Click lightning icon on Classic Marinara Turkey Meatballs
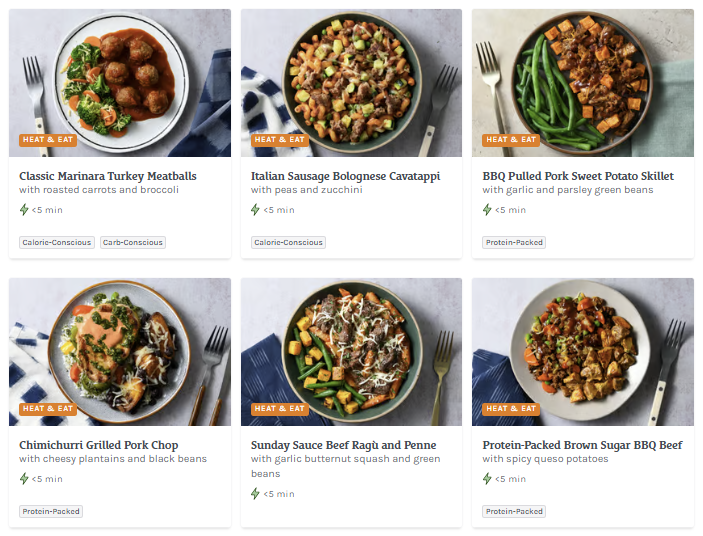 (24, 210)
